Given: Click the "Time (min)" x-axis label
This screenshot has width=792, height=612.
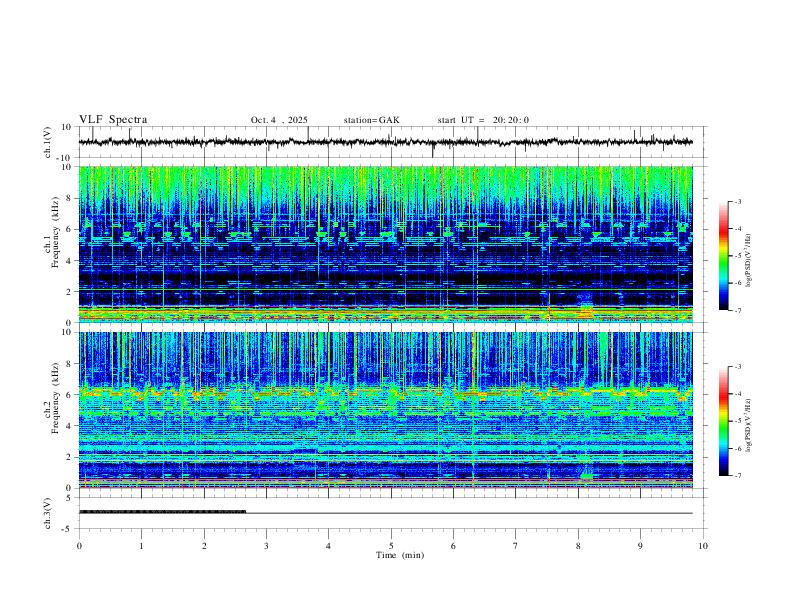Looking at the screenshot, I should click(400, 555).
